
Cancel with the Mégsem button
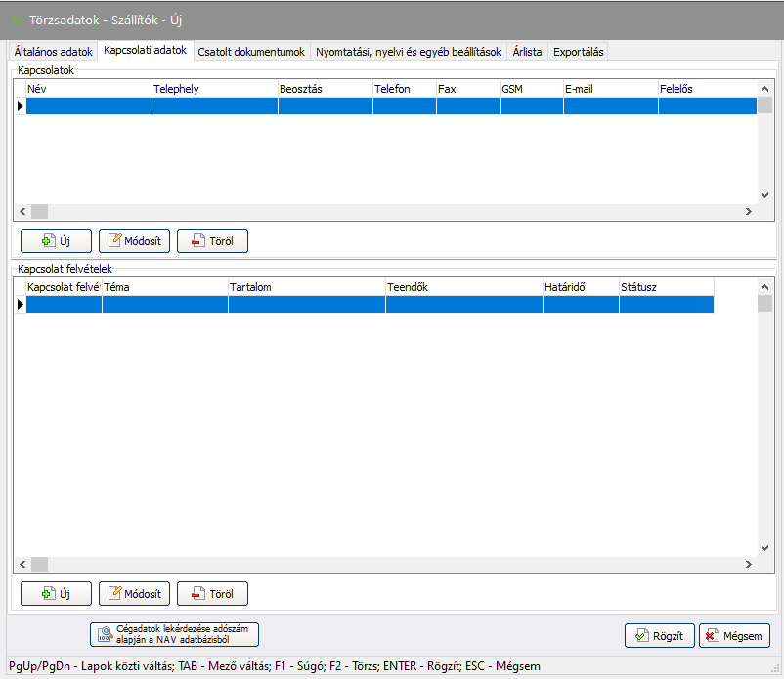(734, 635)
